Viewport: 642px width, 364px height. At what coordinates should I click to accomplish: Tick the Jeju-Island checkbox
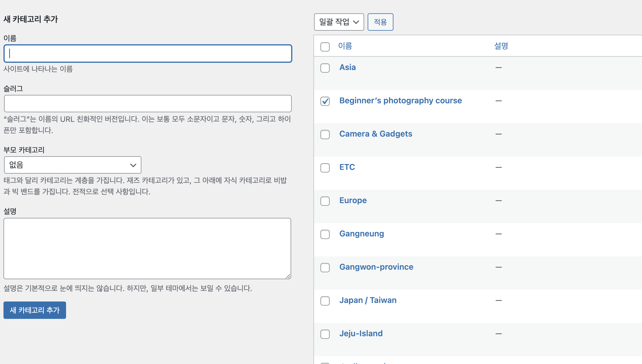pos(325,334)
